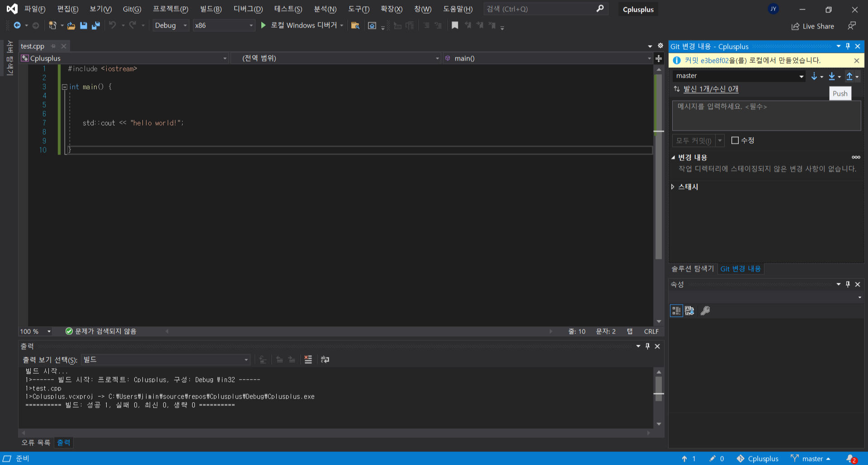Screen dimensions: 868x465
Task: Click the split editor plus icon
Action: point(659,58)
